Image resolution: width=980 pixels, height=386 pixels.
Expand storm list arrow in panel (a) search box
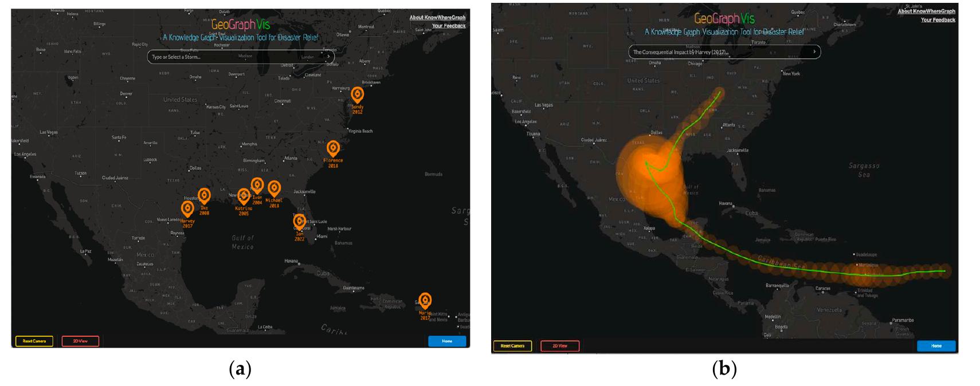[x=328, y=57]
